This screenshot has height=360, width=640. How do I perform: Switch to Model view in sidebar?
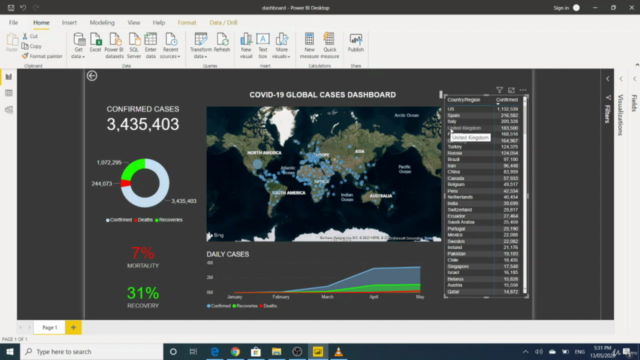(x=9, y=110)
